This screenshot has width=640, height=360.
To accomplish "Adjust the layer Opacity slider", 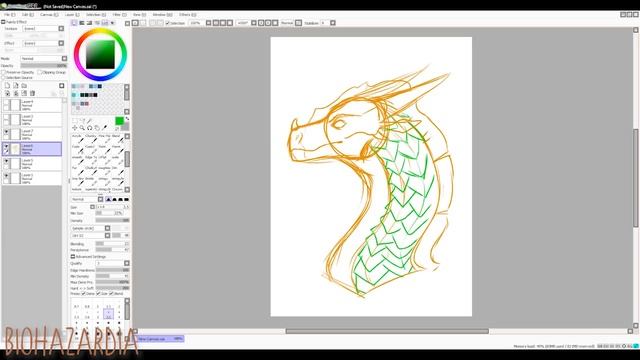I will pos(44,66).
